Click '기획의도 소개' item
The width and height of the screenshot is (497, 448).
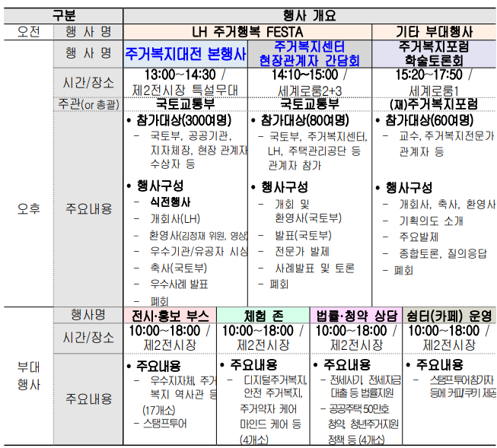coord(431,221)
